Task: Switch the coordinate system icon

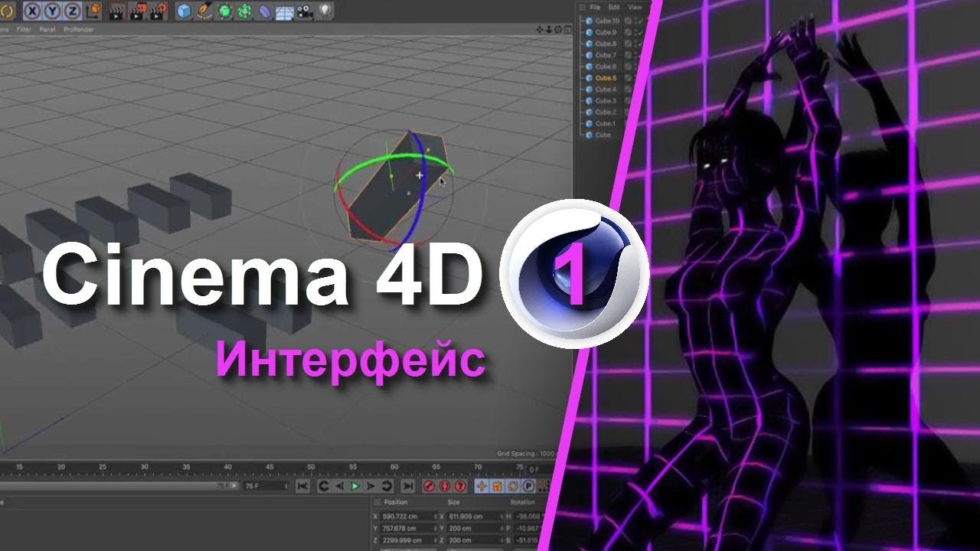Action: 93,11
